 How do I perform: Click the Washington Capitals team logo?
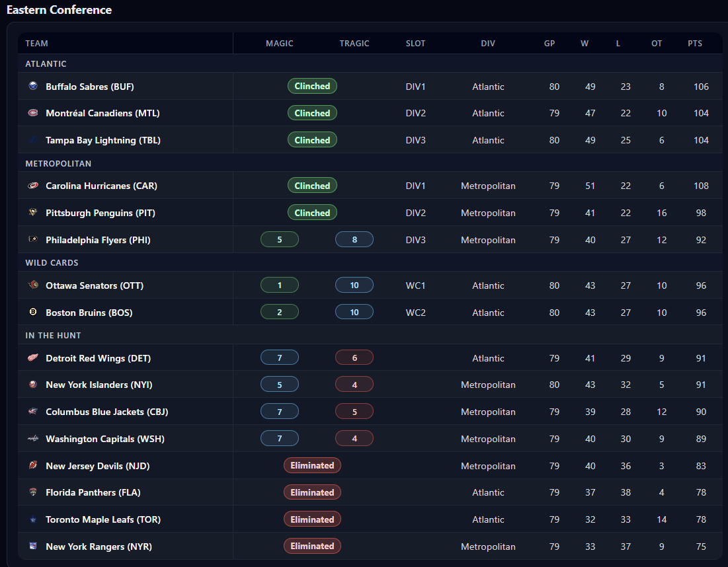[33, 439]
